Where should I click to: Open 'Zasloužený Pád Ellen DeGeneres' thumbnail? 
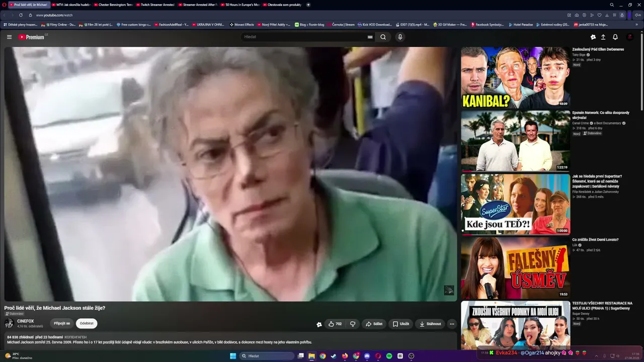(x=516, y=77)
